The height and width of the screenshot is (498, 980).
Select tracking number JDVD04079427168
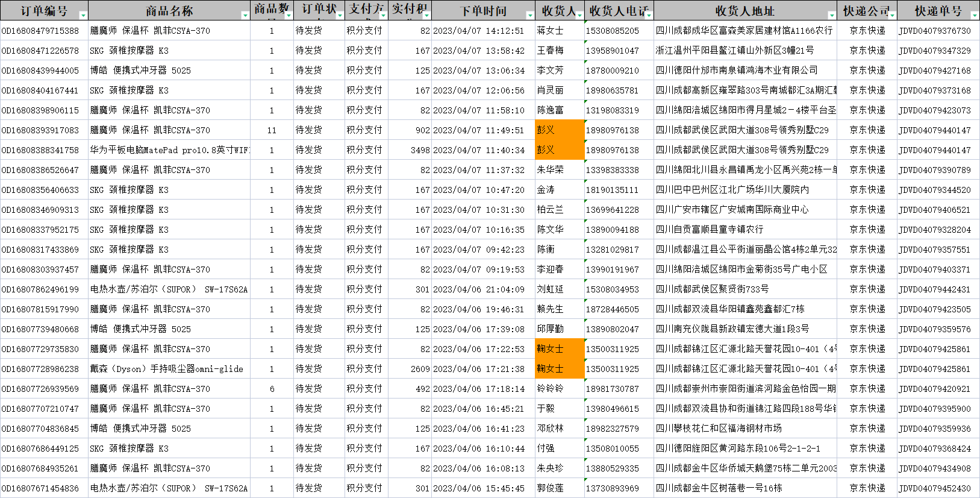pos(938,70)
